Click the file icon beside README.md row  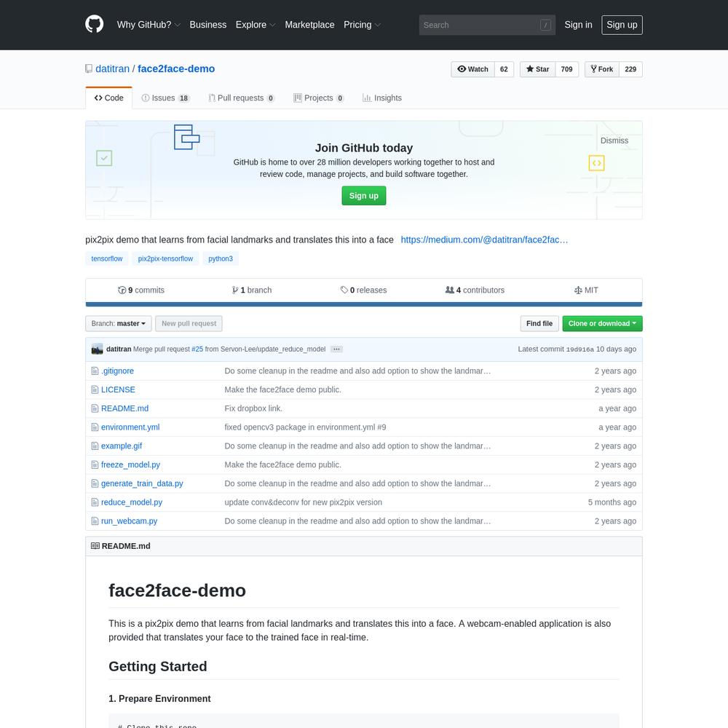95,408
